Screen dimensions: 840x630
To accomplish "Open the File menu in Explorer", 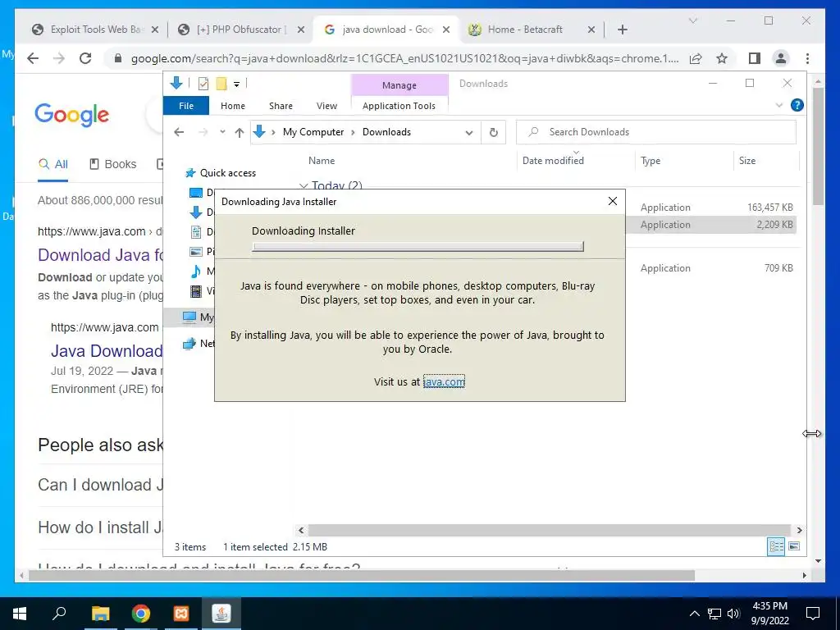I will [186, 106].
